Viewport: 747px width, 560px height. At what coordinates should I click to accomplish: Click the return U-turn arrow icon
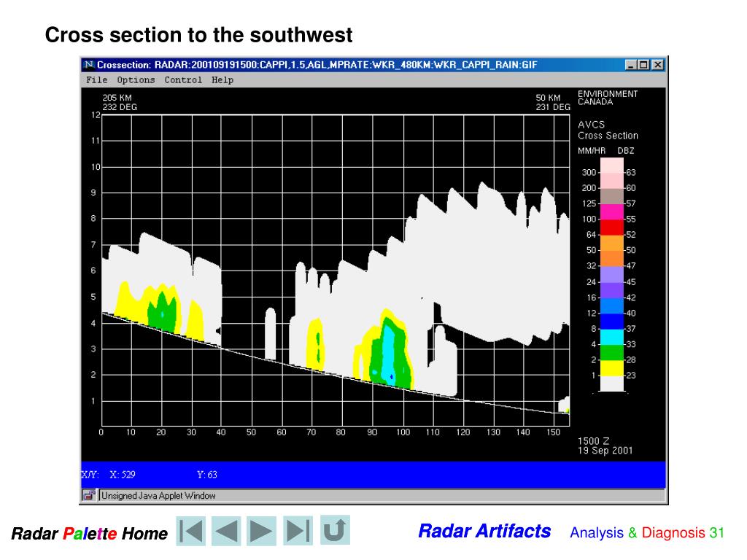click(x=335, y=529)
